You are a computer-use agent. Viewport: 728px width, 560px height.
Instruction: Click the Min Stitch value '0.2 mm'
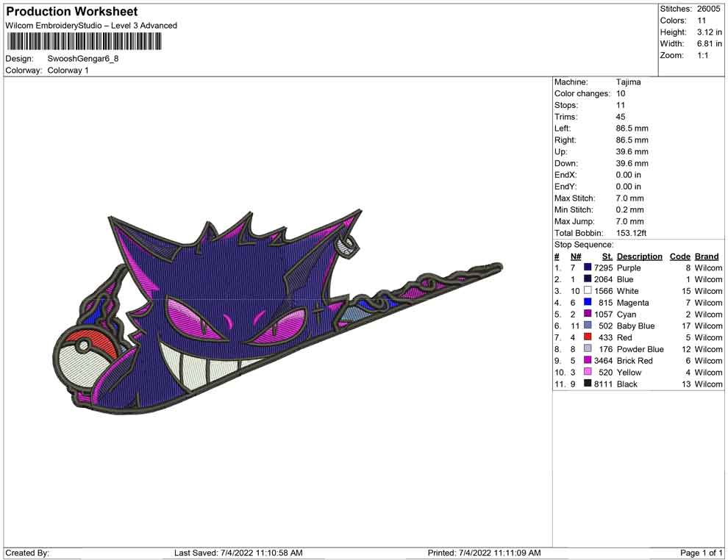tap(629, 209)
